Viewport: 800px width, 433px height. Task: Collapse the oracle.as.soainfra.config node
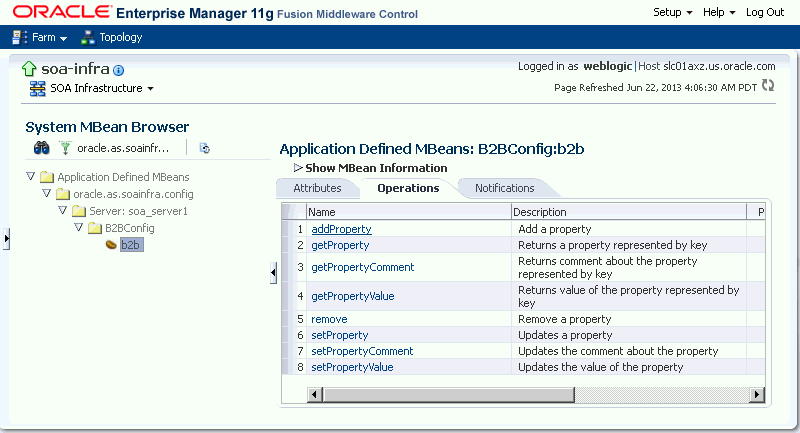click(46, 193)
